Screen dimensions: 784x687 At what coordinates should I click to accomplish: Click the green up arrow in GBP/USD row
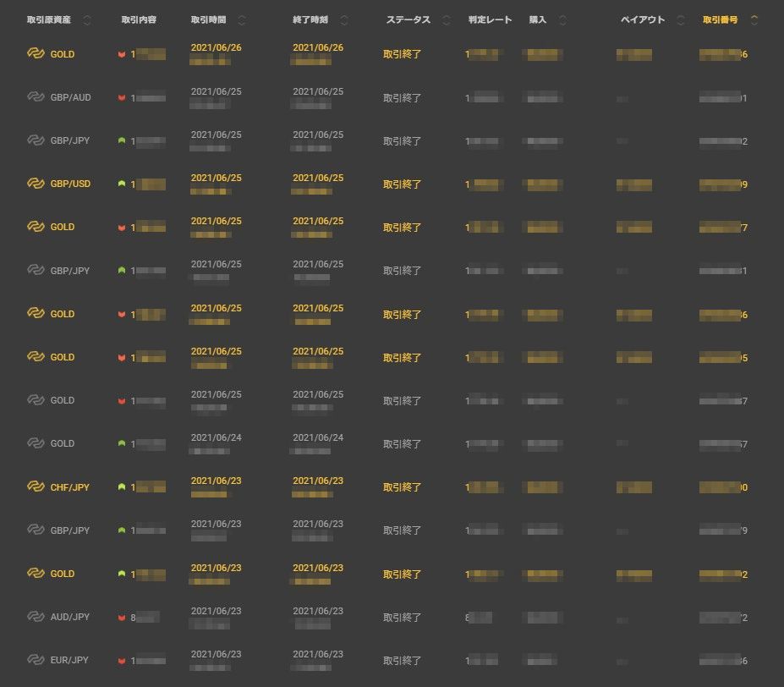click(122, 184)
